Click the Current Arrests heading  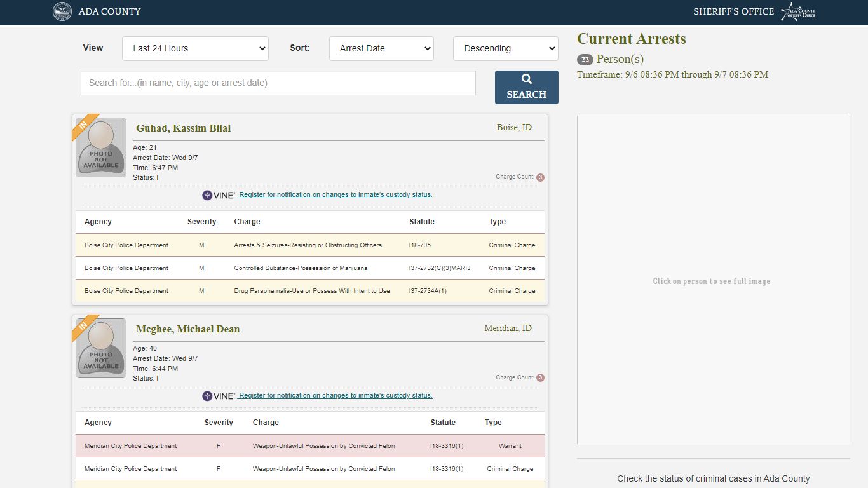pos(632,39)
